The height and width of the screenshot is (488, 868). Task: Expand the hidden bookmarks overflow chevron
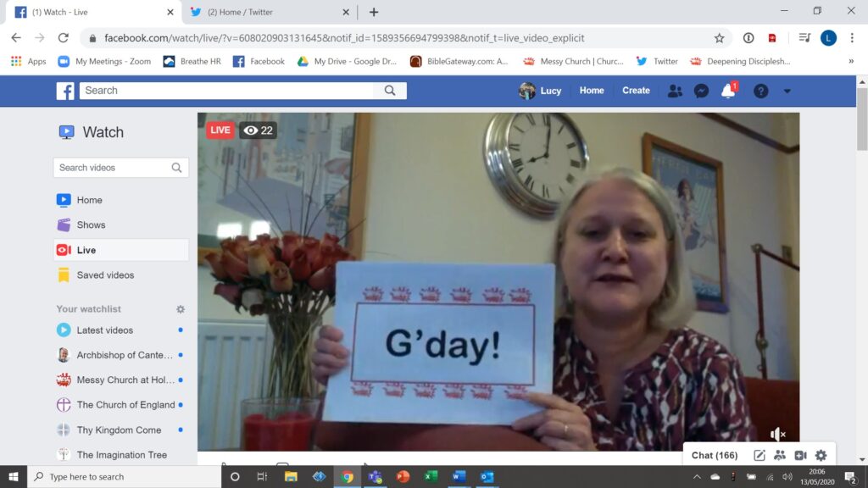[851, 61]
